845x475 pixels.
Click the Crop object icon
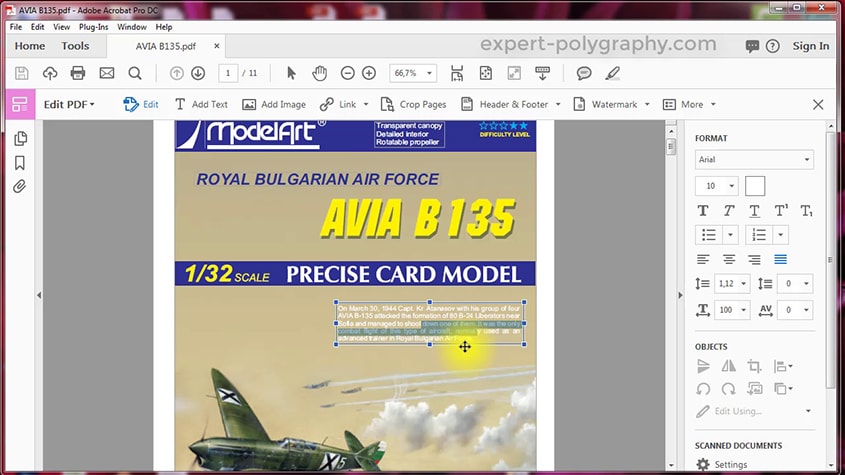(x=754, y=366)
